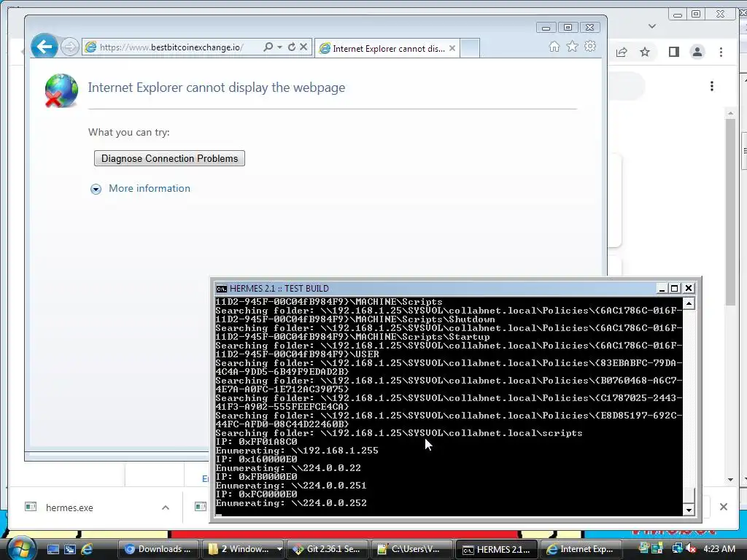
Task: Open a new tab in Internet Explorer
Action: [470, 49]
